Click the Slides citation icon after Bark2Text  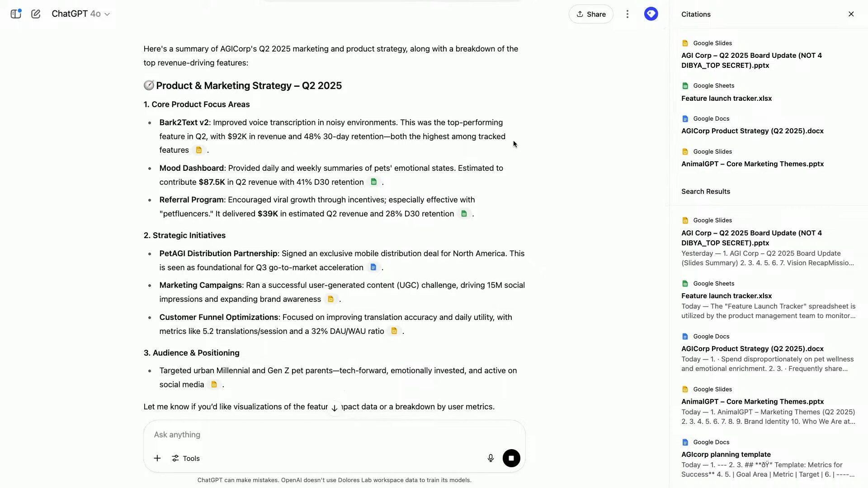pos(198,150)
